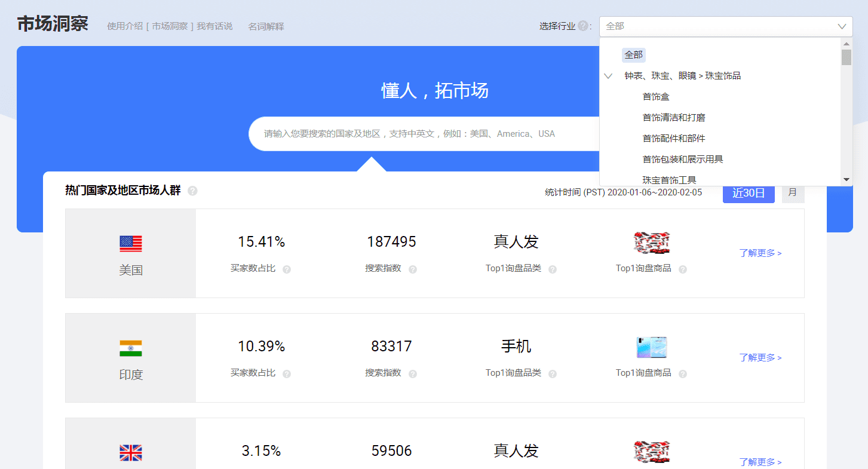
Task: Click 了解更多 for 印度
Action: coord(760,358)
